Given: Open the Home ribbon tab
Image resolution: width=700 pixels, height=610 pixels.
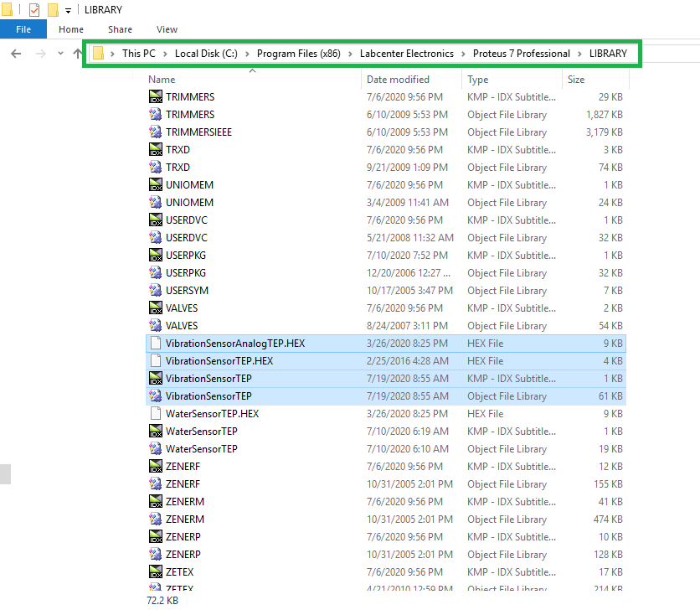Looking at the screenshot, I should 71,29.
